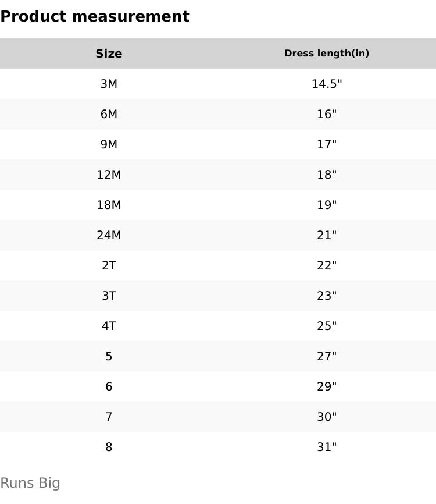Screen dimensions: 436x504
Task: Select the 3M size cell
Action: click(109, 84)
